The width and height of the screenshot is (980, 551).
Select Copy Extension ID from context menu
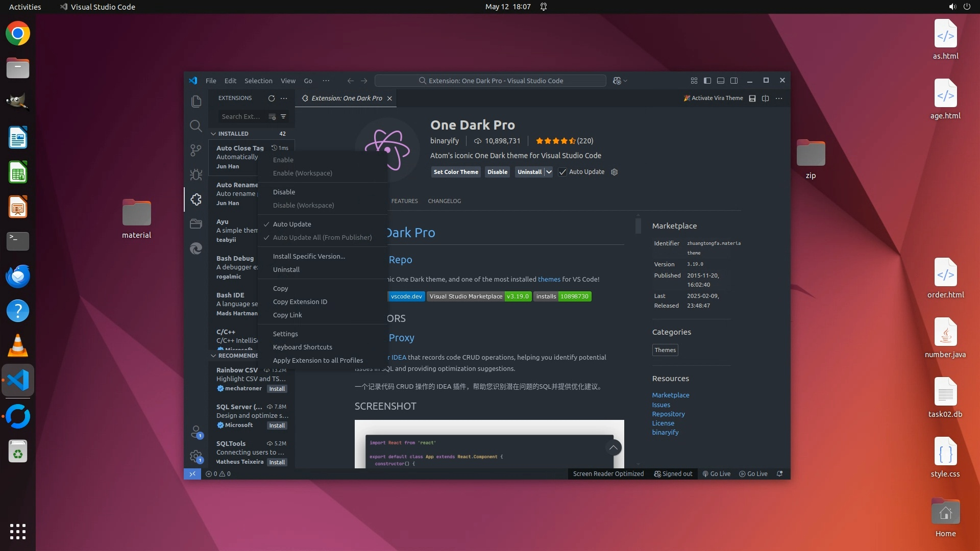click(x=300, y=302)
